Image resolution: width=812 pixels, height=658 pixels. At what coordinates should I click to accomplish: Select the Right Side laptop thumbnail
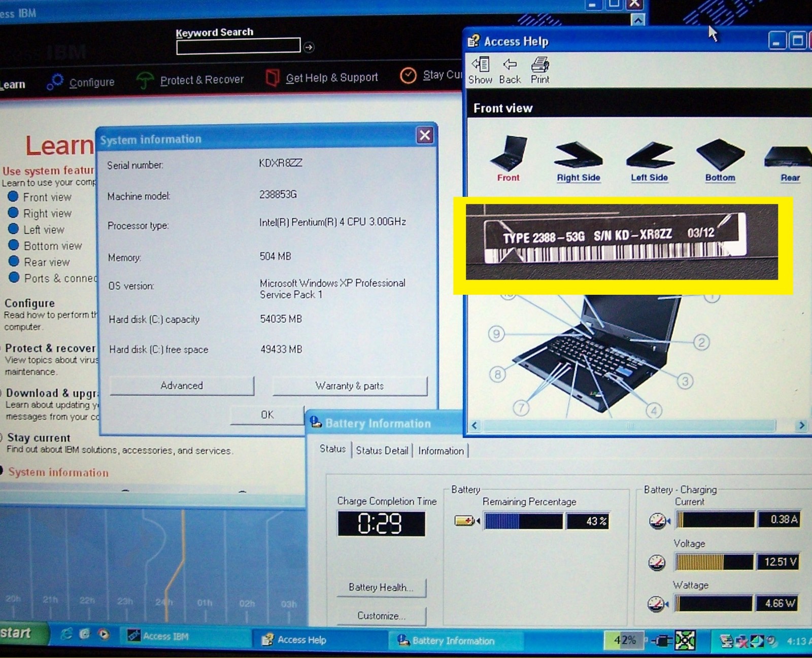(579, 161)
